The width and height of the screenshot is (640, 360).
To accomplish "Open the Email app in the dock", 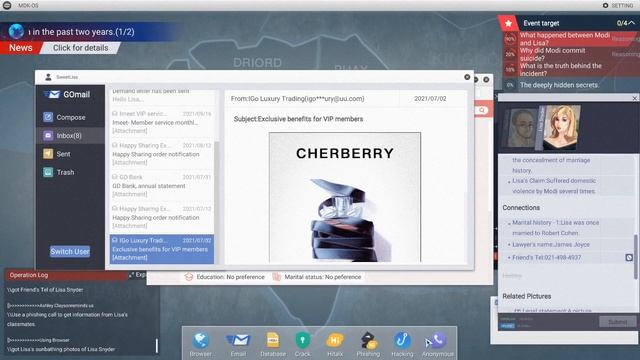I will pyautogui.click(x=238, y=340).
